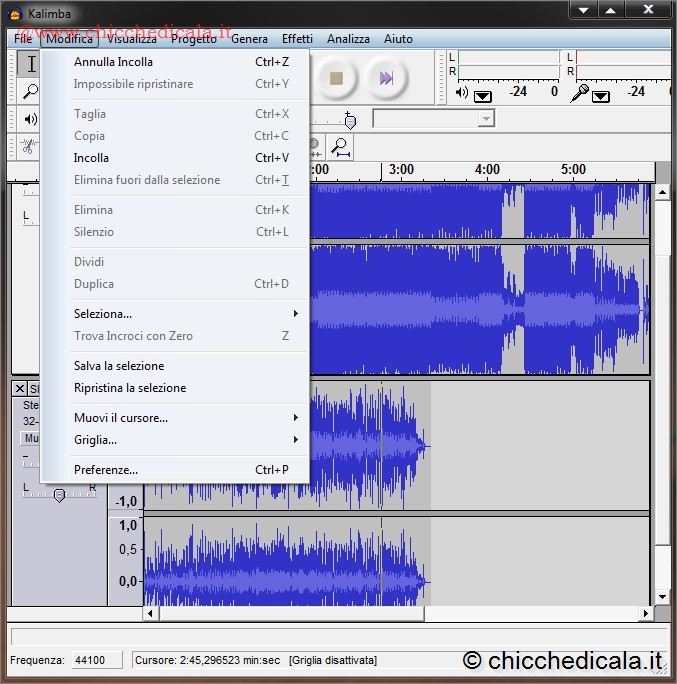Choose Annulla Incolla from the menu

[x=113, y=62]
